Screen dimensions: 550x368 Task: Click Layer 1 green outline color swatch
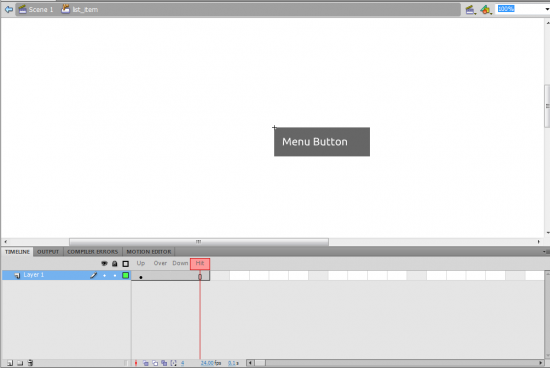pos(125,275)
